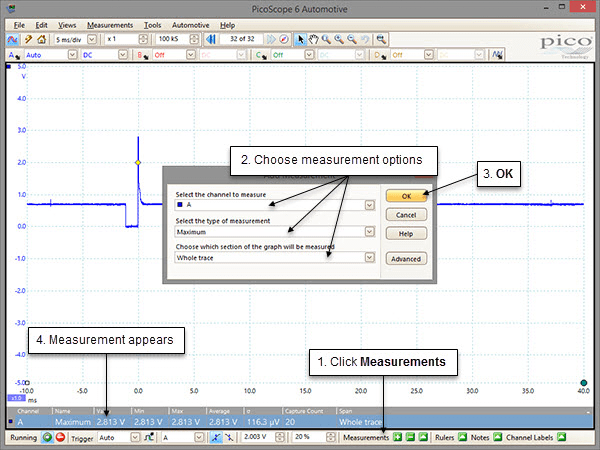Go to next buffer waveform arrow
This screenshot has width=600, height=450.
pyautogui.click(x=271, y=39)
